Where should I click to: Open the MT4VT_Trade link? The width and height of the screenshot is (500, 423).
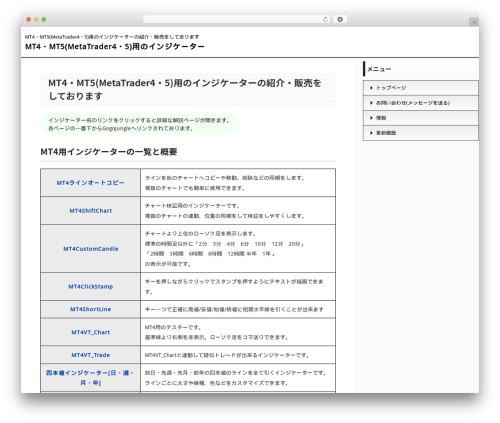pyautogui.click(x=91, y=355)
